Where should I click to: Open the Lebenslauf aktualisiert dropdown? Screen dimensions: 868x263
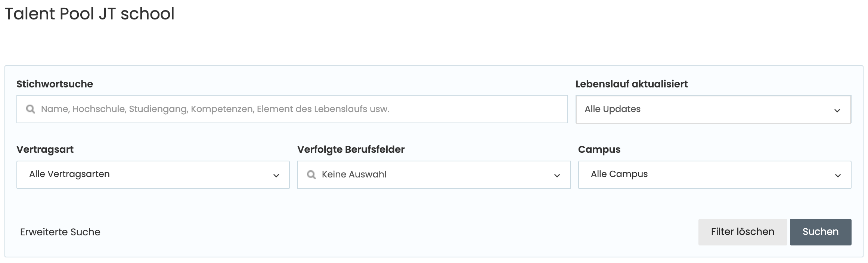(713, 109)
